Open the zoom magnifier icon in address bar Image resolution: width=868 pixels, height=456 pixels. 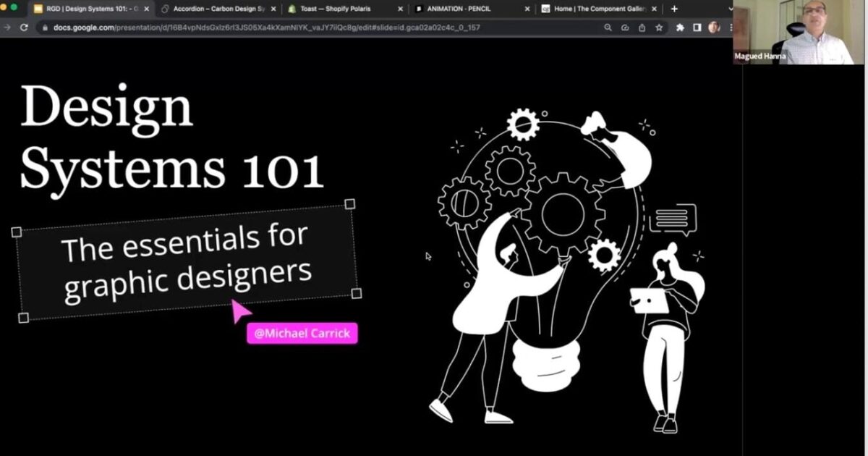(x=608, y=28)
